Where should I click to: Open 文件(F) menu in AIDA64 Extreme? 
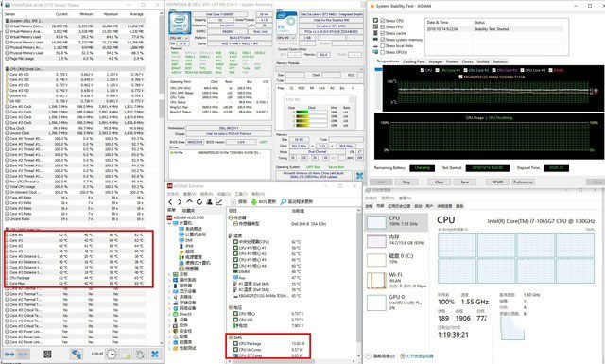click(x=174, y=194)
